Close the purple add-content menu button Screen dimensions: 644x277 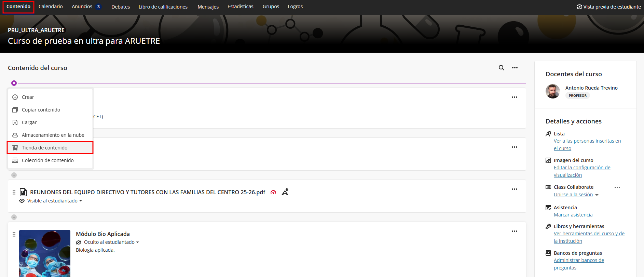[14, 83]
